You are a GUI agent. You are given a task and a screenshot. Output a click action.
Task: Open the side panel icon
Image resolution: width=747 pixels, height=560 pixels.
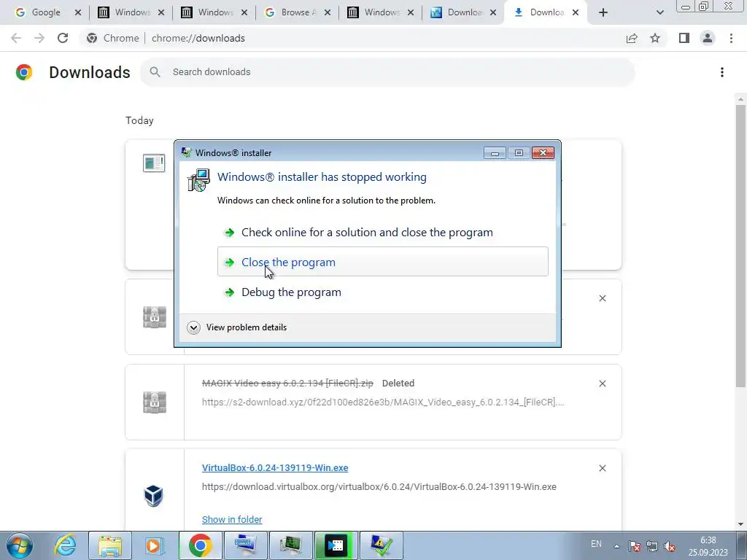[x=684, y=38]
